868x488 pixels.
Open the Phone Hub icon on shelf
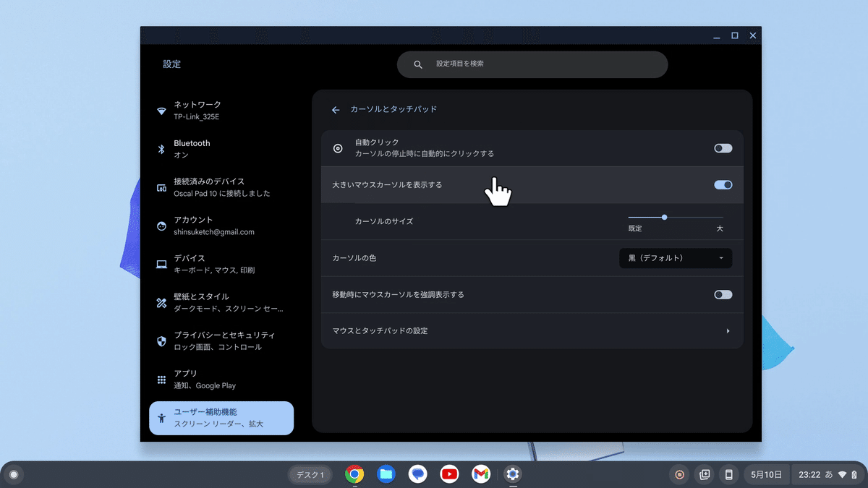728,475
